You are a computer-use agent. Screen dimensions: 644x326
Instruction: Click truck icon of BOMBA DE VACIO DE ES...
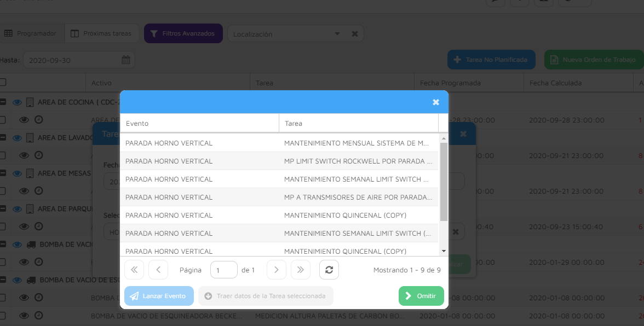pyautogui.click(x=31, y=280)
